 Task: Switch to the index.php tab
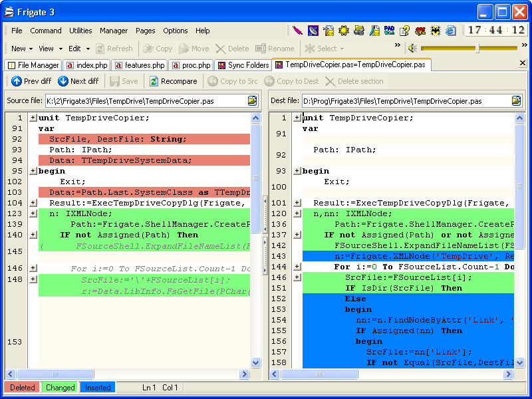tap(87, 65)
